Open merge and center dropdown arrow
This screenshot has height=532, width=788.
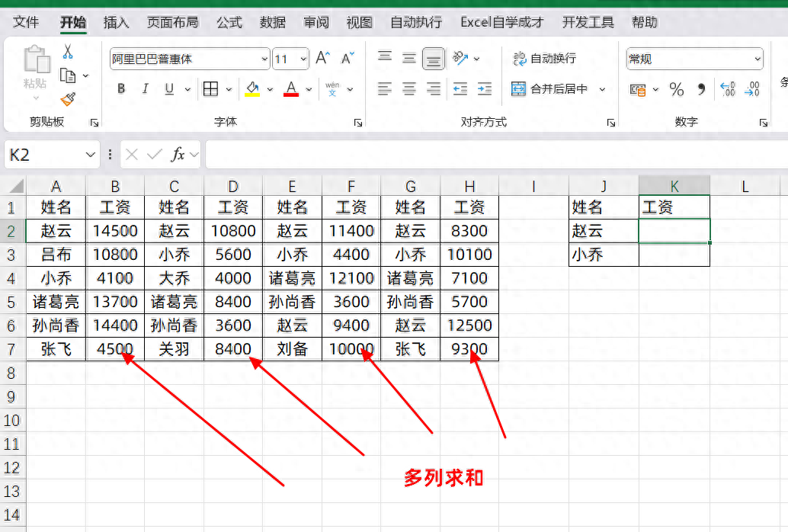pyautogui.click(x=602, y=89)
